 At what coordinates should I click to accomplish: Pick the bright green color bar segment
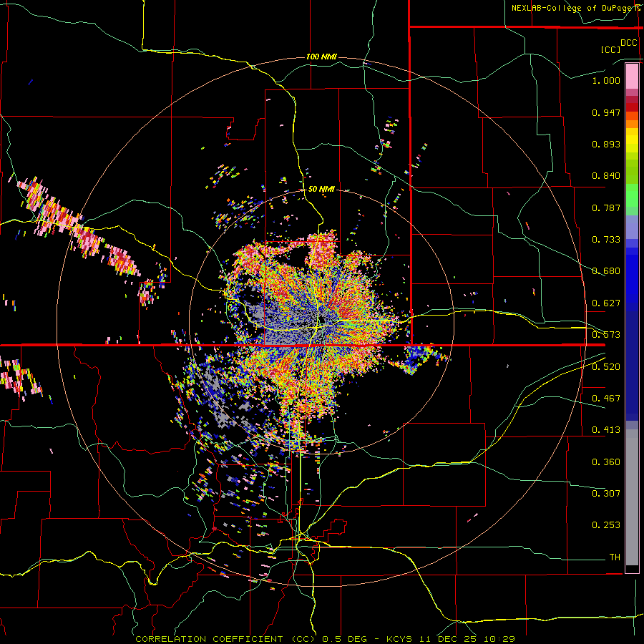[x=632, y=195]
